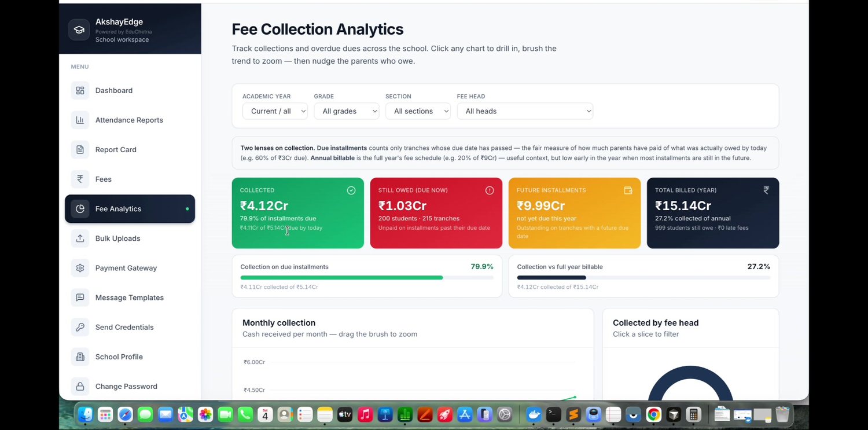
Task: Click the checkmark icon on Collected card
Action: point(351,190)
